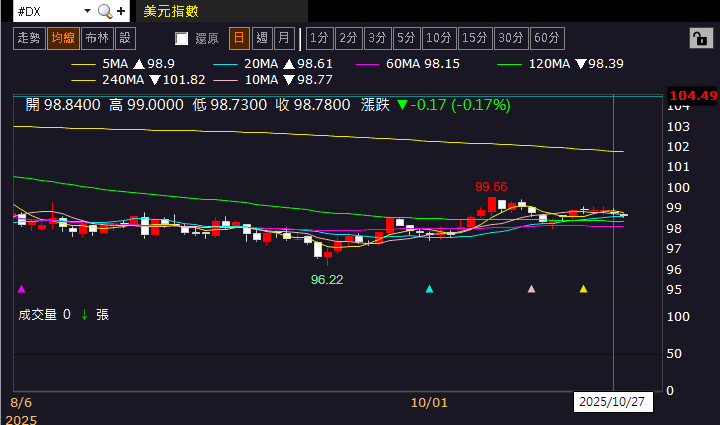Switch to the 1分 interval
720x425 pixels.
click(x=320, y=38)
